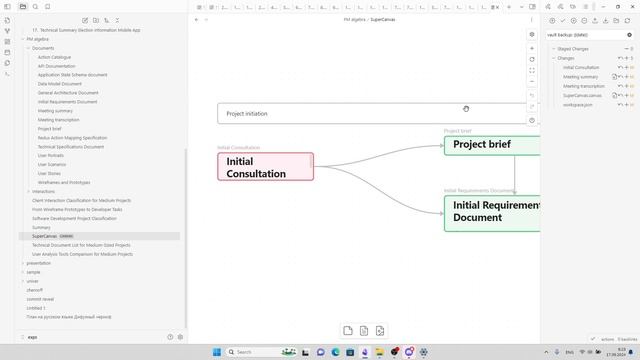Viewport: 640px width, 360px height.
Task: Click the fifth ribbon icon in left strip
Action: point(7,63)
